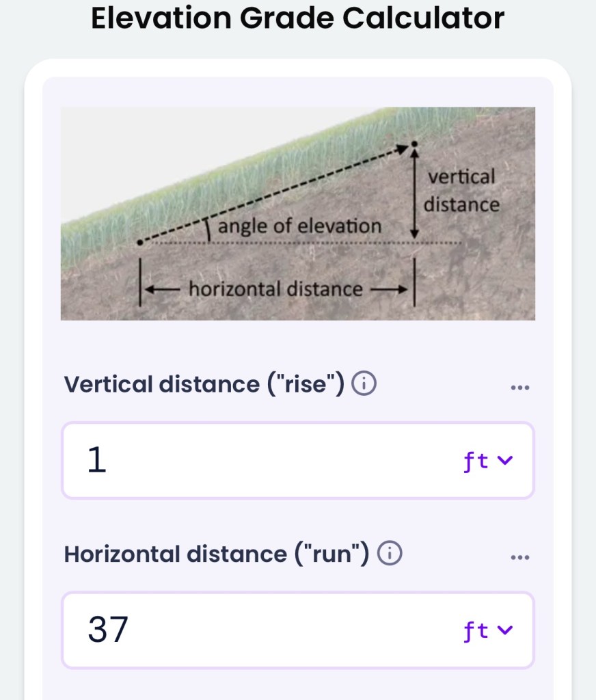This screenshot has height=700, width=596.
Task: Click the info icon beside Horizontal distance
Action: point(390,554)
